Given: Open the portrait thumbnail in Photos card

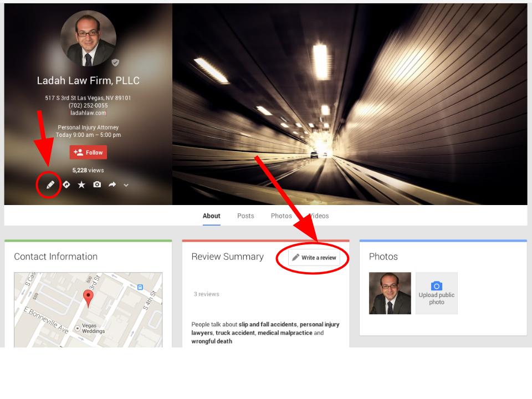Looking at the screenshot, I should tap(390, 293).
